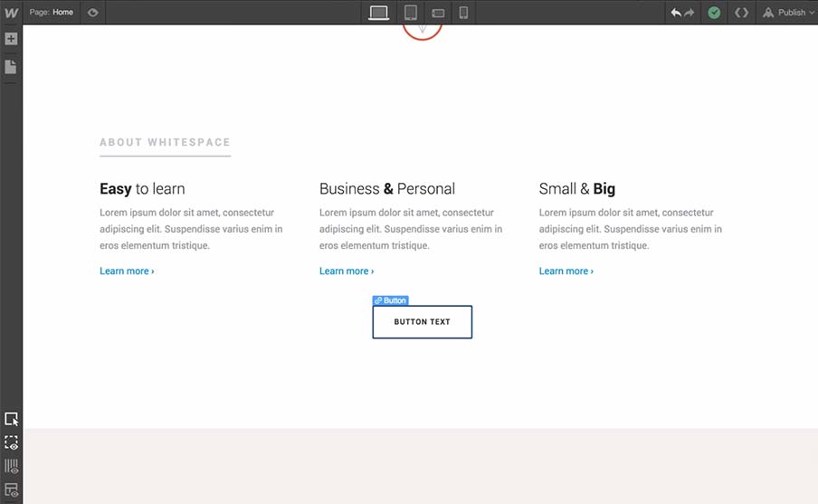Toggle grid overlay visibility in the left sidebar
Screen dimensions: 818x504
point(11,466)
